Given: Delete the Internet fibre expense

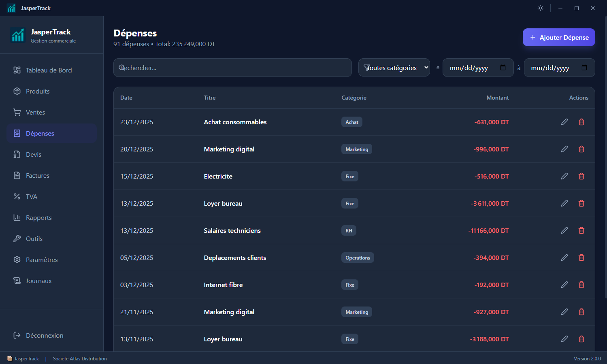Looking at the screenshot, I should [581, 285].
